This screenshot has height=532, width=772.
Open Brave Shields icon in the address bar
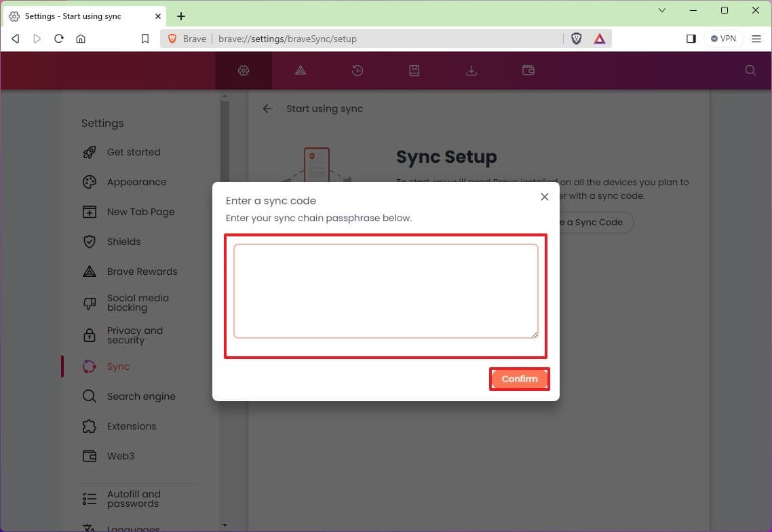click(x=576, y=39)
